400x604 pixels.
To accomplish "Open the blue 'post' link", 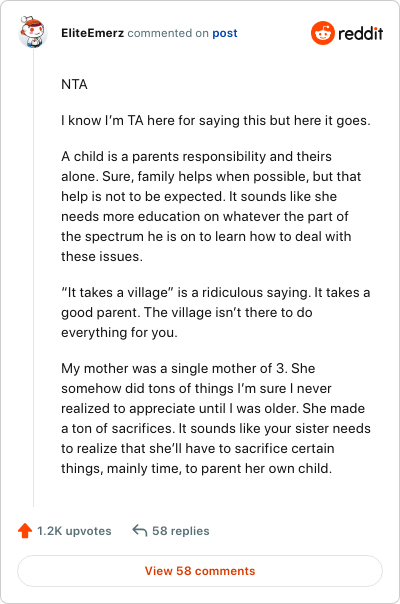I will coord(225,34).
